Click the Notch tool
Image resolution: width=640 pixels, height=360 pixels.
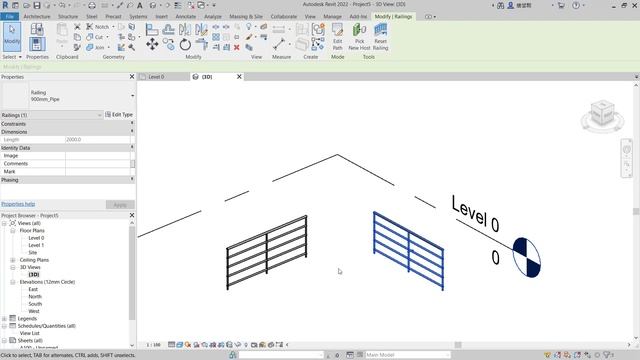98,27
